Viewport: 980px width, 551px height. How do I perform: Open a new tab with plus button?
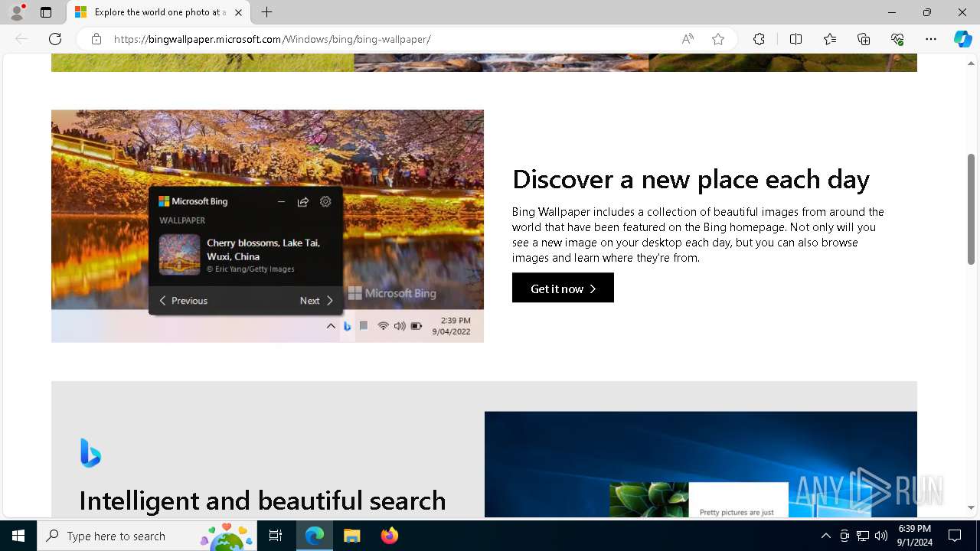[266, 12]
